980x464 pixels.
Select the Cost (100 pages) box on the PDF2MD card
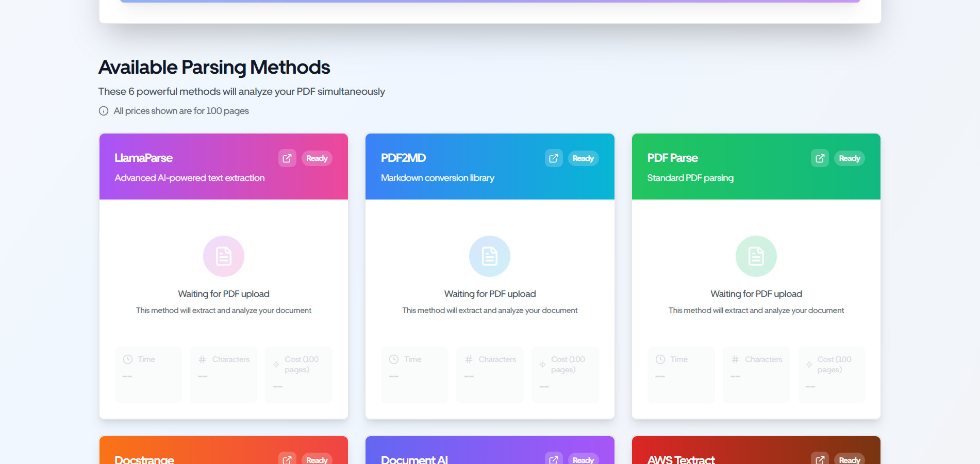(564, 374)
